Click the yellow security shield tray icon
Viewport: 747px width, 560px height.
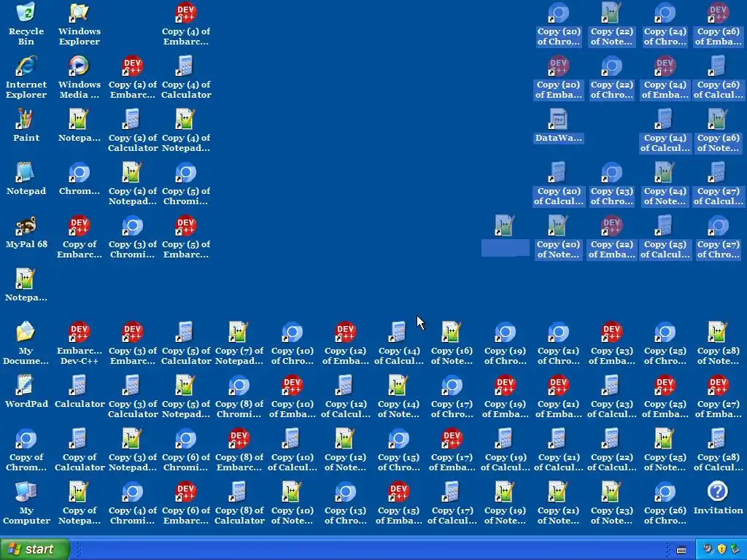[721, 549]
